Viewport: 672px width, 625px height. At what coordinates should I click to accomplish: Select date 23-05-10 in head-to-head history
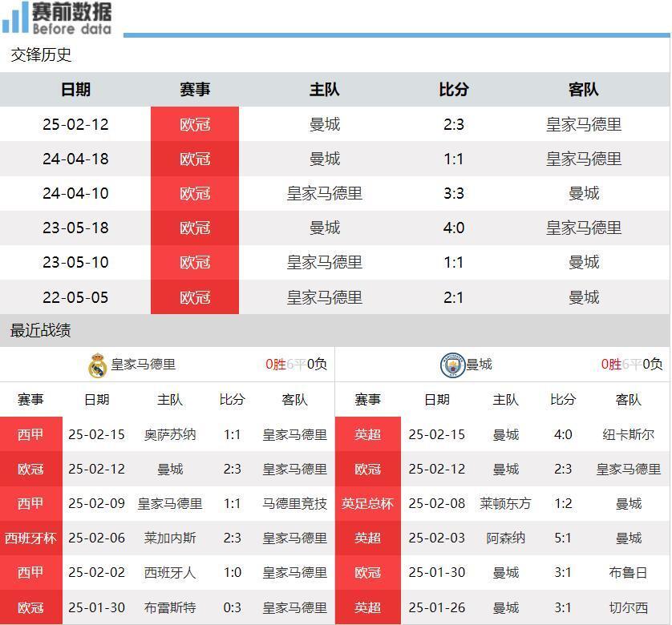[76, 262]
